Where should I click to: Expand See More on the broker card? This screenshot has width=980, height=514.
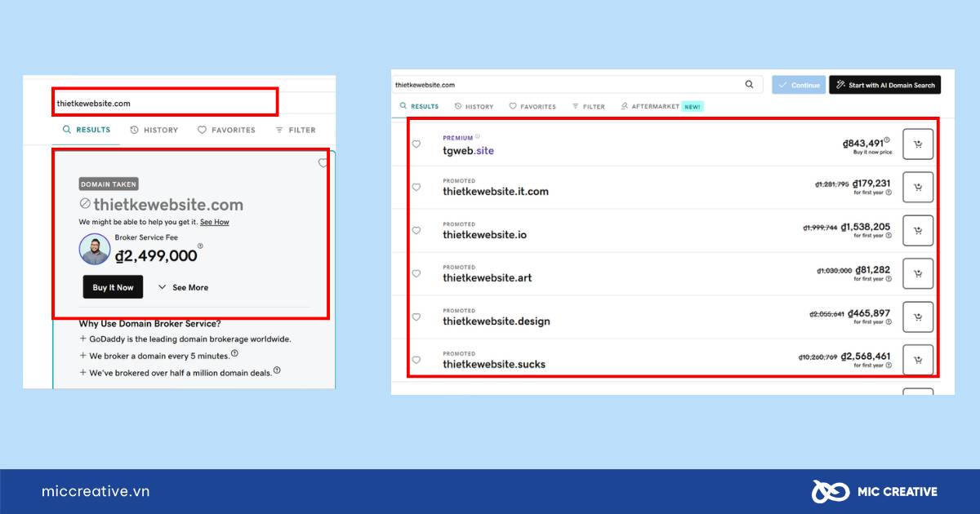[x=183, y=287]
